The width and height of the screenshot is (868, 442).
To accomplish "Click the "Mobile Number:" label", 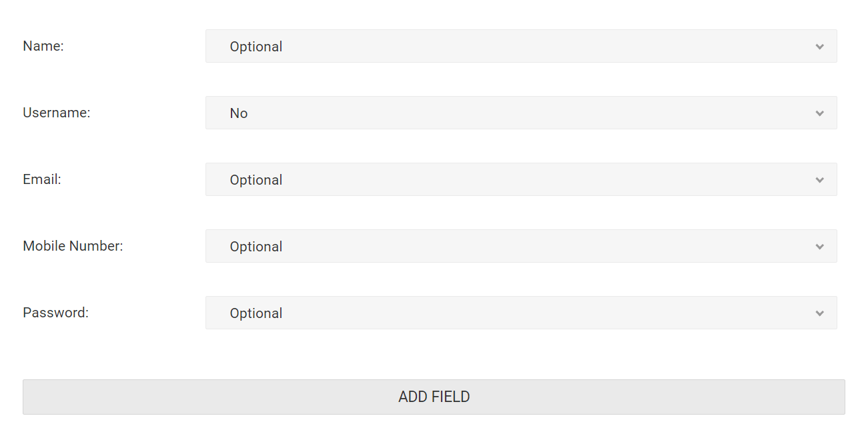I will tap(73, 246).
